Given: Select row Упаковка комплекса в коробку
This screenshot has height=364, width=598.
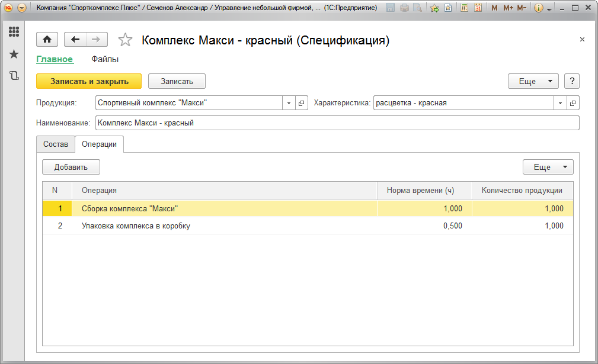Looking at the screenshot, I should (x=308, y=226).
